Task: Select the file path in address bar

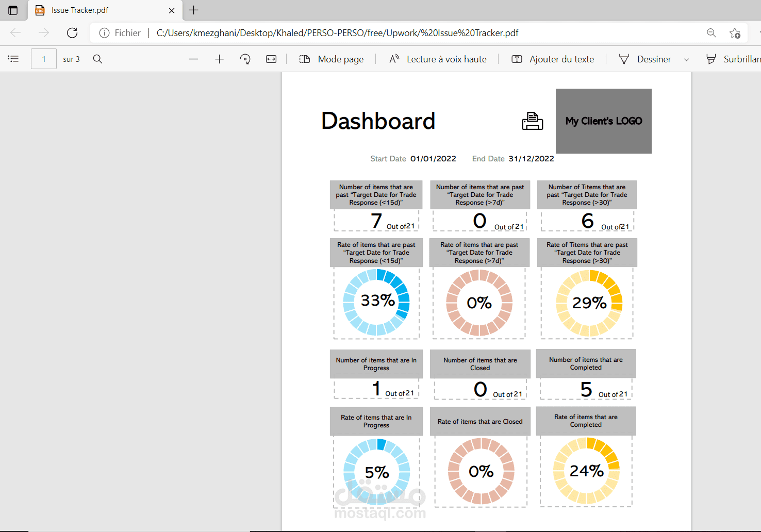Action: (337, 33)
